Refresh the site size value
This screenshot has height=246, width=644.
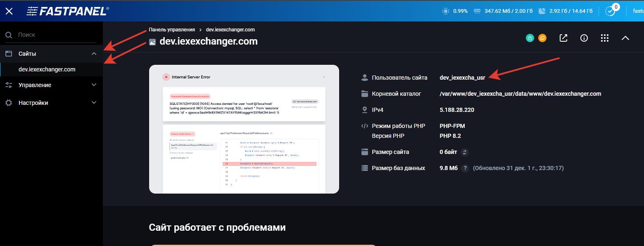click(465, 152)
